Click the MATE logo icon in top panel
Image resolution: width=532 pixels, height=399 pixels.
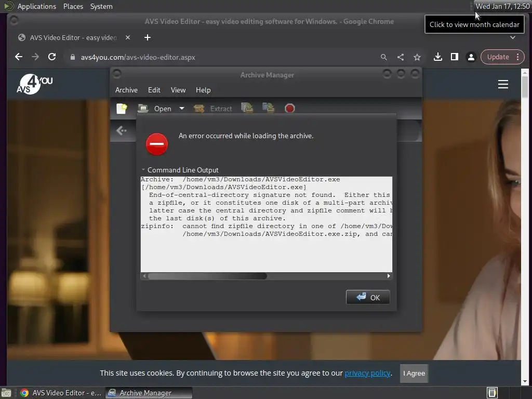point(8,6)
